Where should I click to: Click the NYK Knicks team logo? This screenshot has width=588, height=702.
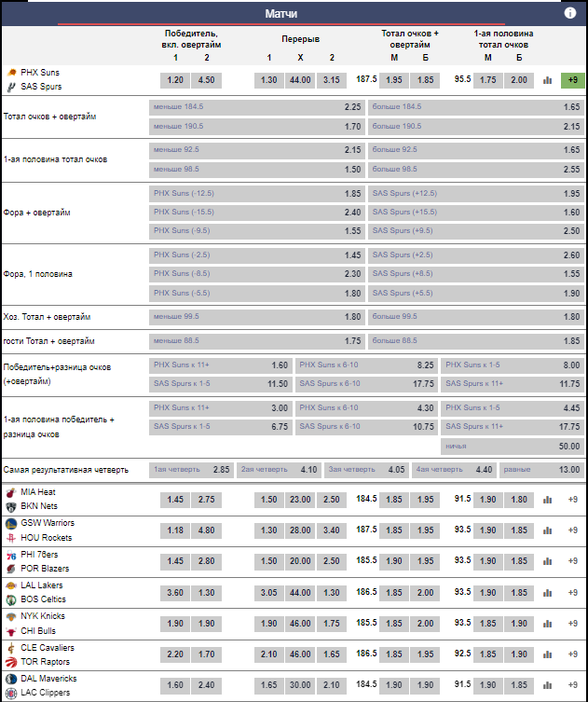tap(11, 616)
